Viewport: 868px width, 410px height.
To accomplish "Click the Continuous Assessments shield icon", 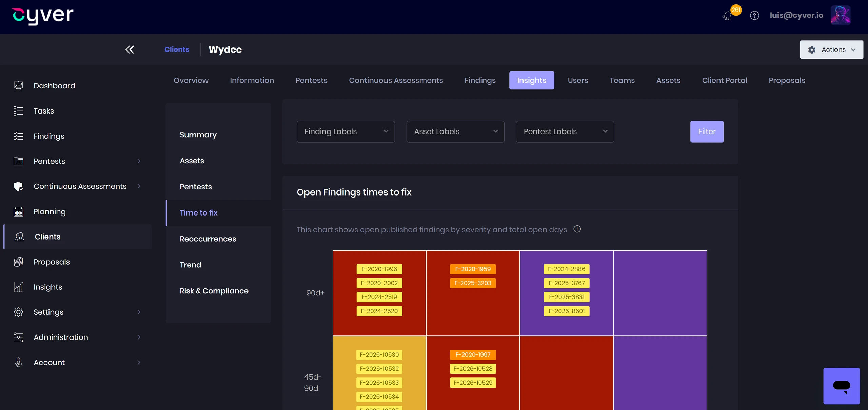I will click(18, 186).
